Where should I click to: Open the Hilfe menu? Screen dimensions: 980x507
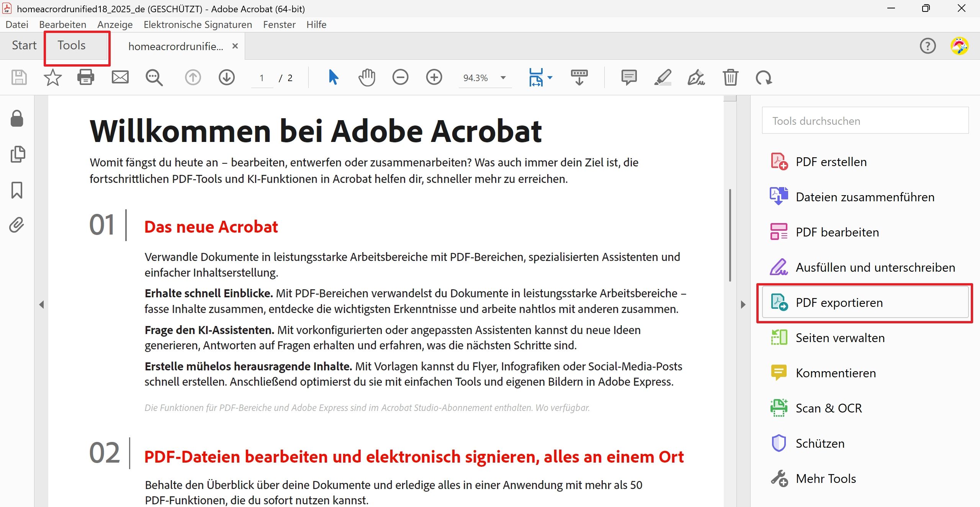point(316,24)
